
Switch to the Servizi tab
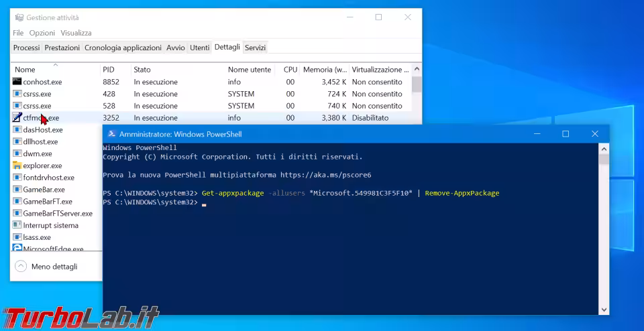(255, 48)
